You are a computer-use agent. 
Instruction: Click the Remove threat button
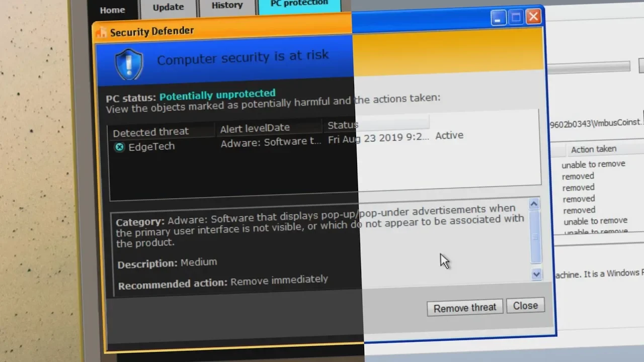point(465,308)
